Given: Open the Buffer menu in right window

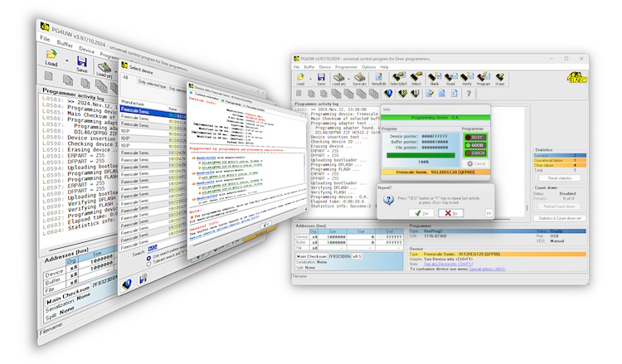Looking at the screenshot, I should coord(309,67).
